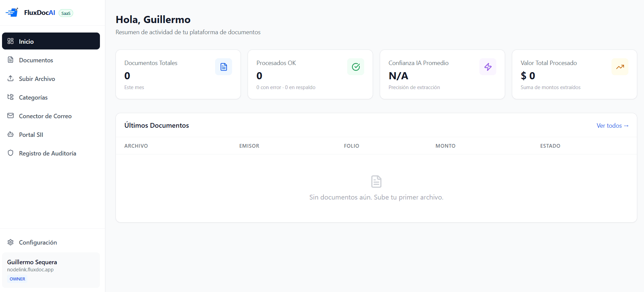Click the 'Este mes' caption

click(x=134, y=87)
